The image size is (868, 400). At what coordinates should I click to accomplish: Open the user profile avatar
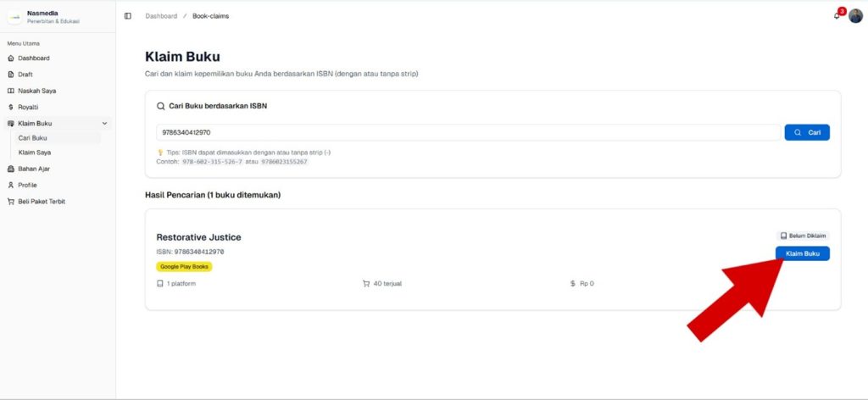click(x=855, y=16)
